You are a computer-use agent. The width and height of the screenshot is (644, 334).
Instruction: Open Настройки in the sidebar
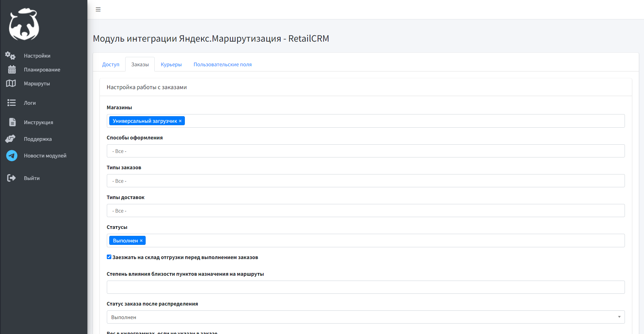click(x=37, y=55)
